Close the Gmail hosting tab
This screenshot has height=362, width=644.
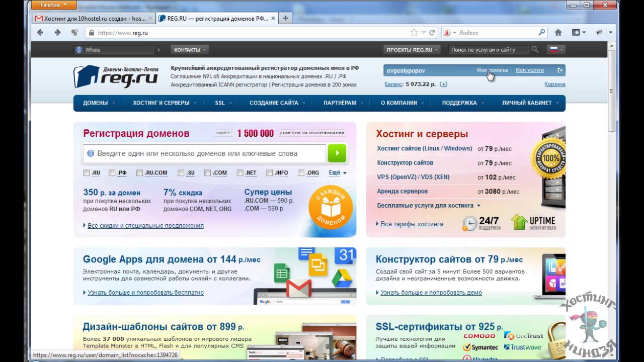tap(150, 18)
